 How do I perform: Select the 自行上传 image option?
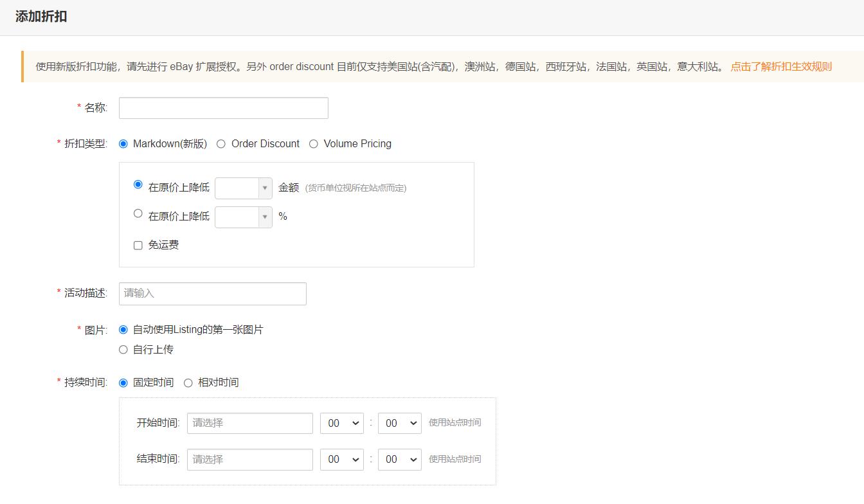123,349
